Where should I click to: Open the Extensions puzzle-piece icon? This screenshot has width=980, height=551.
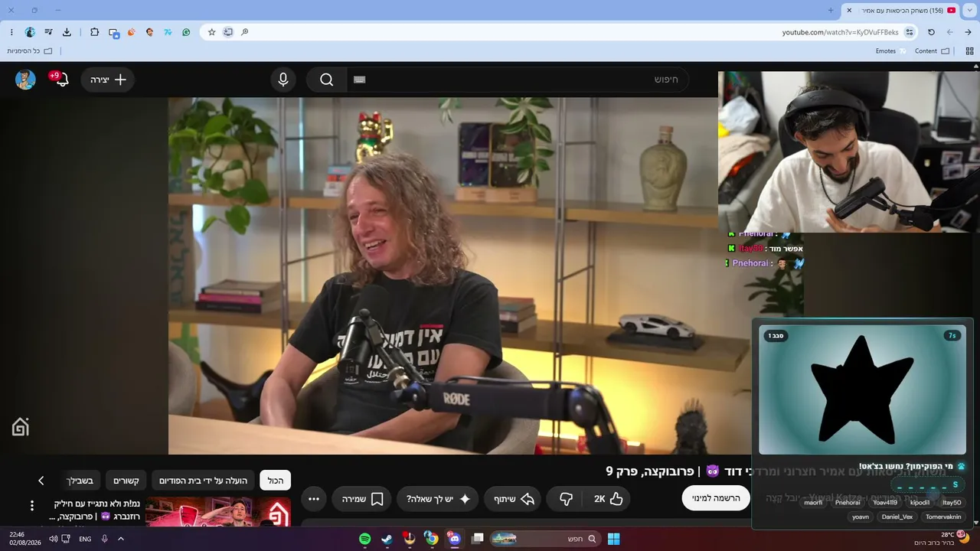[94, 32]
